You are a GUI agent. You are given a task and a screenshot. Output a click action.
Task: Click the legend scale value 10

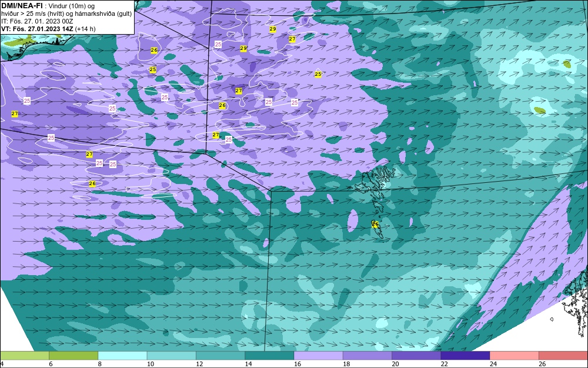click(x=151, y=364)
